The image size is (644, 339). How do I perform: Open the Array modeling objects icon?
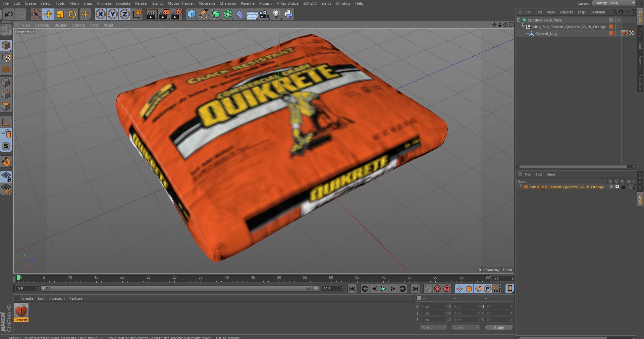pos(228,14)
